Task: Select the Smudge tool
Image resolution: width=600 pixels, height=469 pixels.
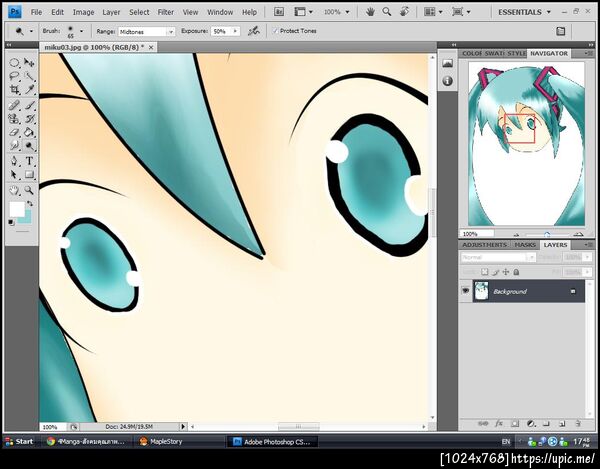Action: [14, 146]
